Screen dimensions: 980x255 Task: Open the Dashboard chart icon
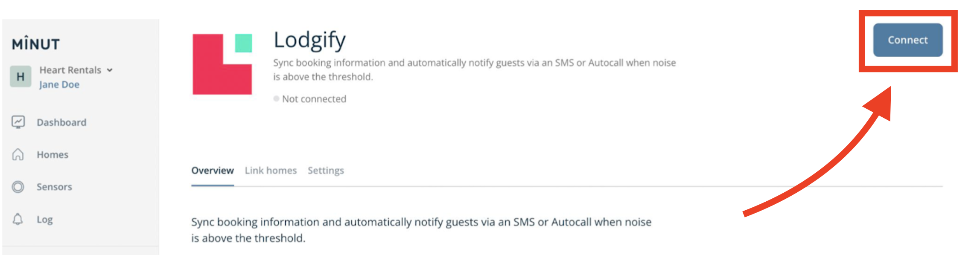18,122
